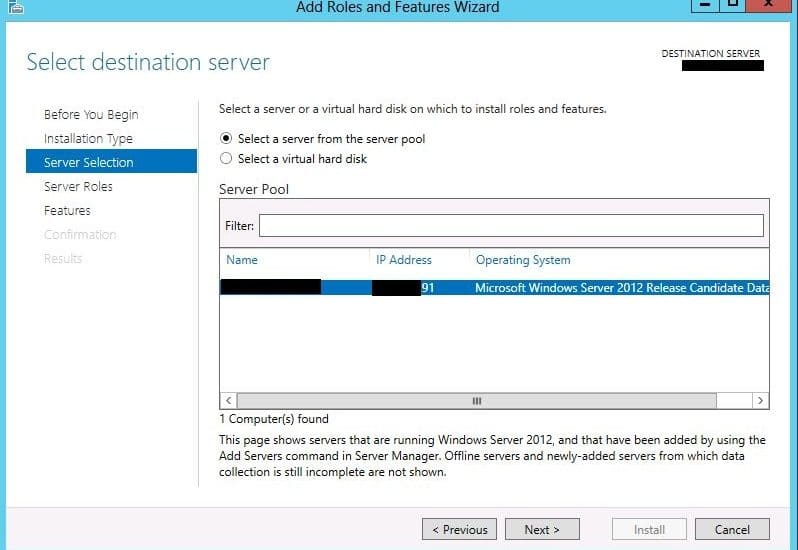The height and width of the screenshot is (550, 798).
Task: Go back with the Previous button
Action: click(459, 529)
